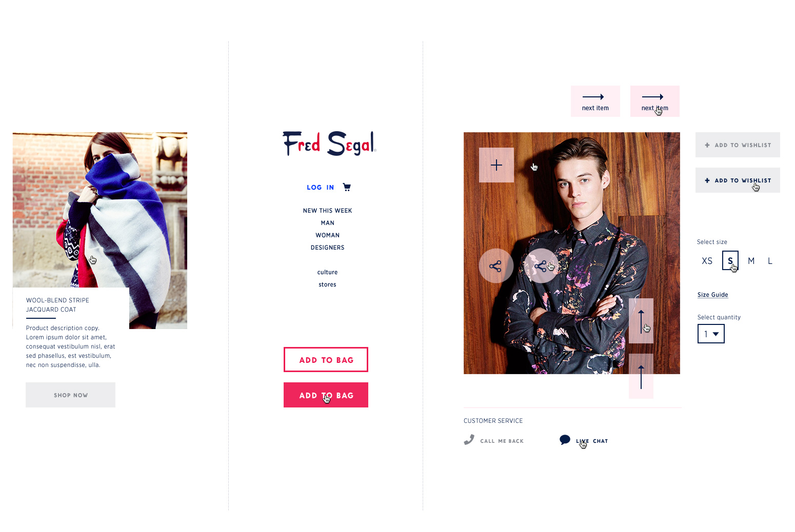Click the plus zoom icon on photo
The image size is (795, 532).
(x=496, y=165)
